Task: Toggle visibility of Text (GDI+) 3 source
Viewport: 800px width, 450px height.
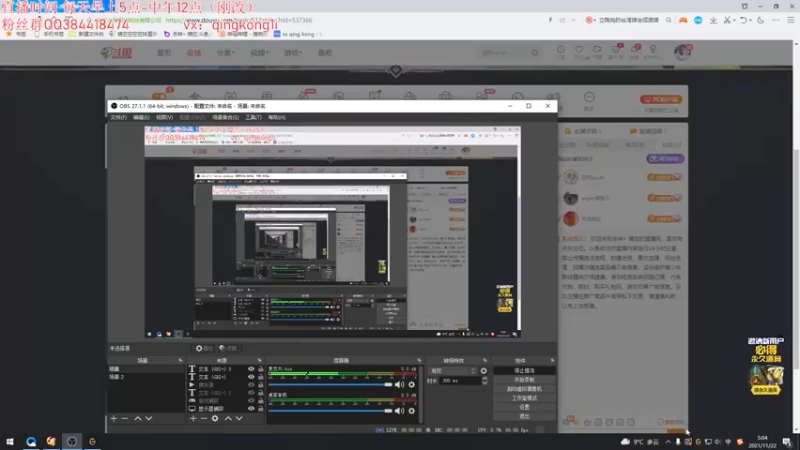Action: (251, 369)
